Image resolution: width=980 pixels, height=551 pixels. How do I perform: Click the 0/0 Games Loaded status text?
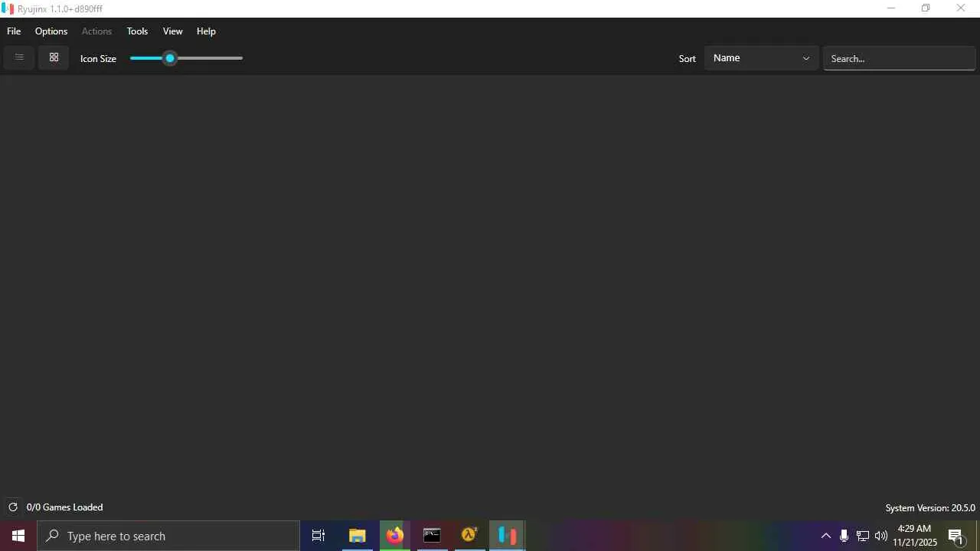[x=64, y=507]
